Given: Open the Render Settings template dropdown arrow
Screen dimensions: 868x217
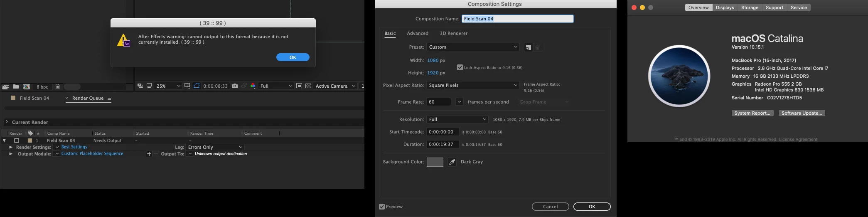Looking at the screenshot, I should 57,147.
